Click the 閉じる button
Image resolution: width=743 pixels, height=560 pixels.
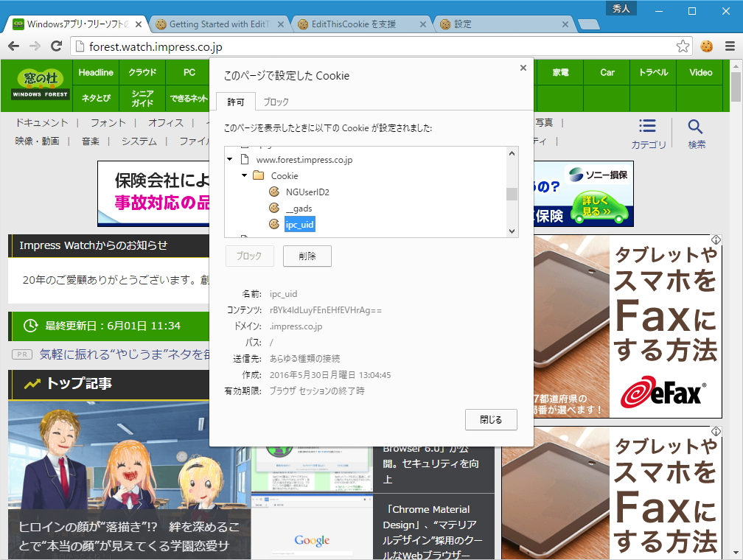click(x=491, y=420)
